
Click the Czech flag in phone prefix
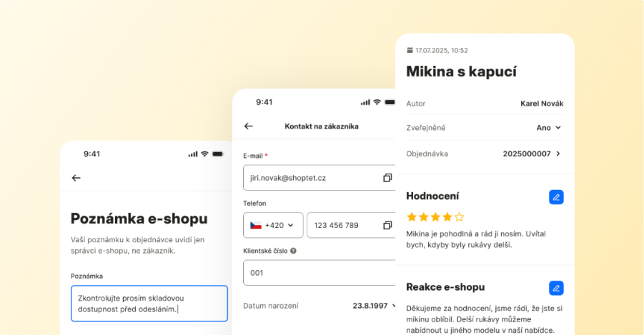(x=256, y=226)
